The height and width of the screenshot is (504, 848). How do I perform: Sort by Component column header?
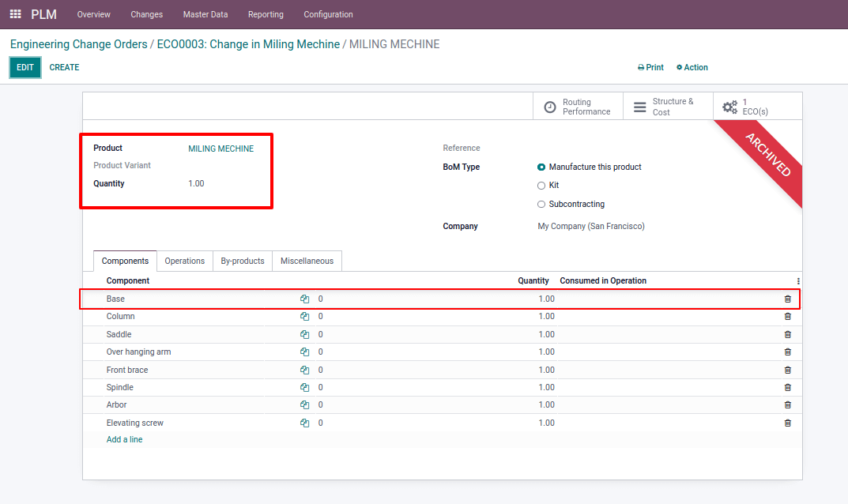coord(127,280)
